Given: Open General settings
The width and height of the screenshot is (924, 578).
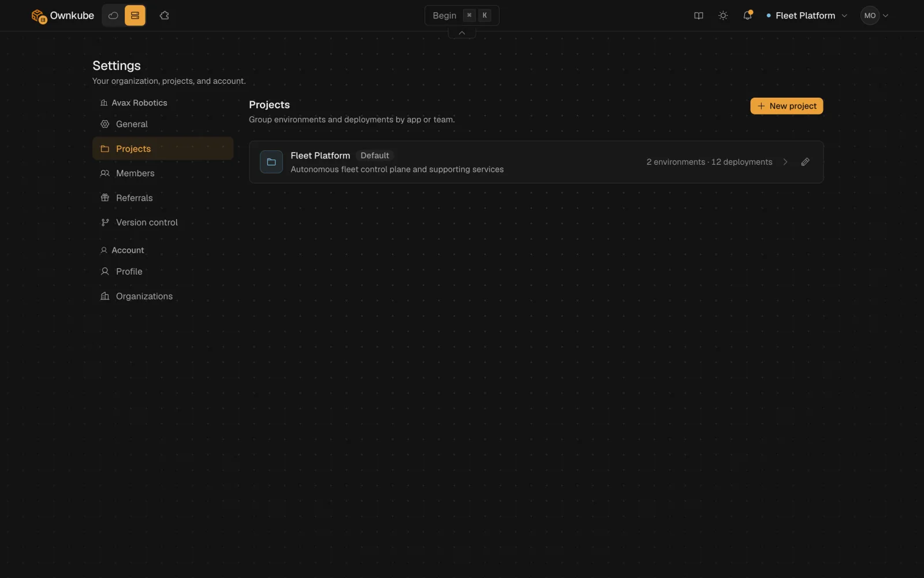Looking at the screenshot, I should point(163,124).
